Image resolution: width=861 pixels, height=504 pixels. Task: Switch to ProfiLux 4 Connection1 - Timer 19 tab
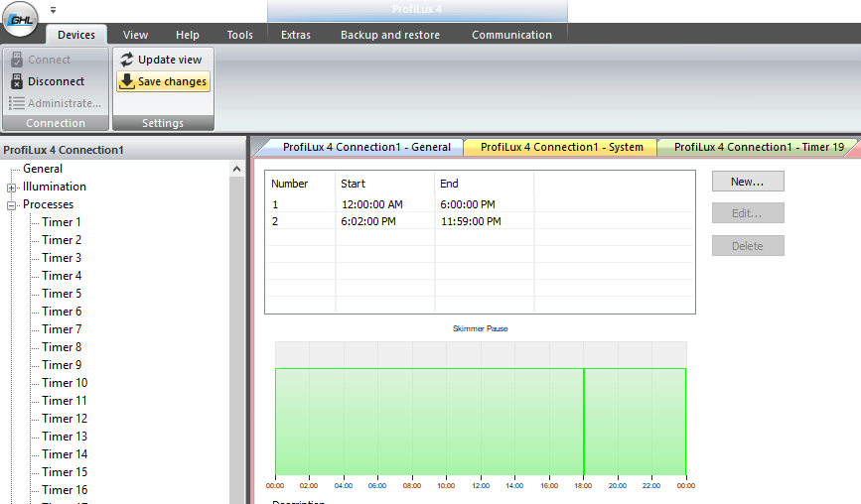click(759, 147)
